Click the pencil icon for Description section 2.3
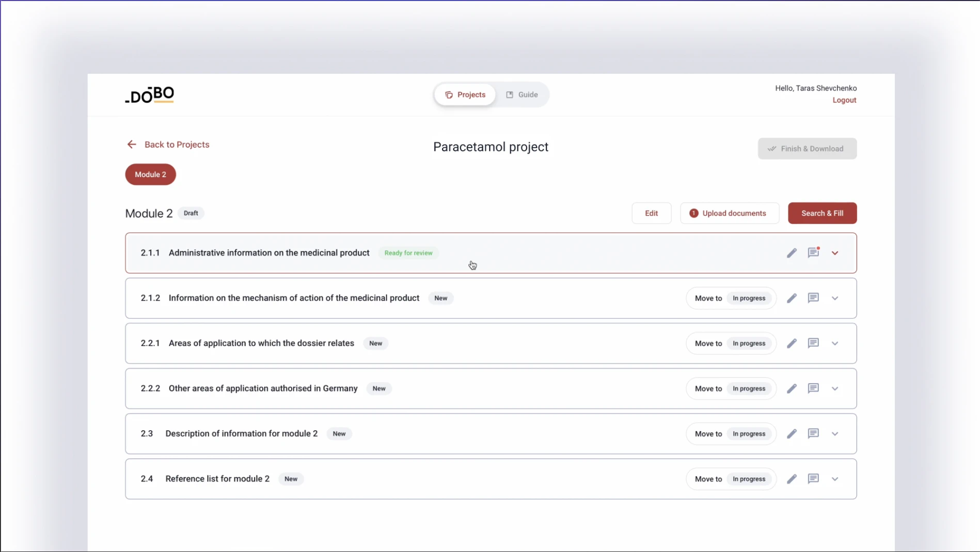 792,434
